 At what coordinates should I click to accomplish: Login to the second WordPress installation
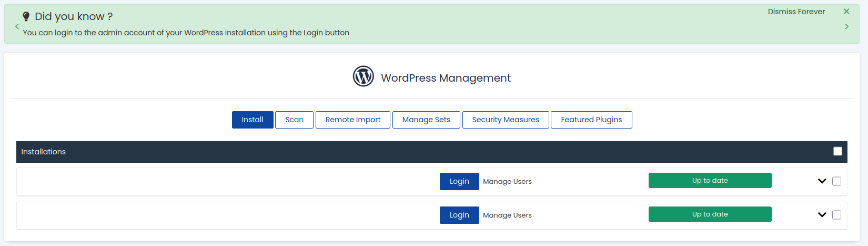(x=459, y=215)
